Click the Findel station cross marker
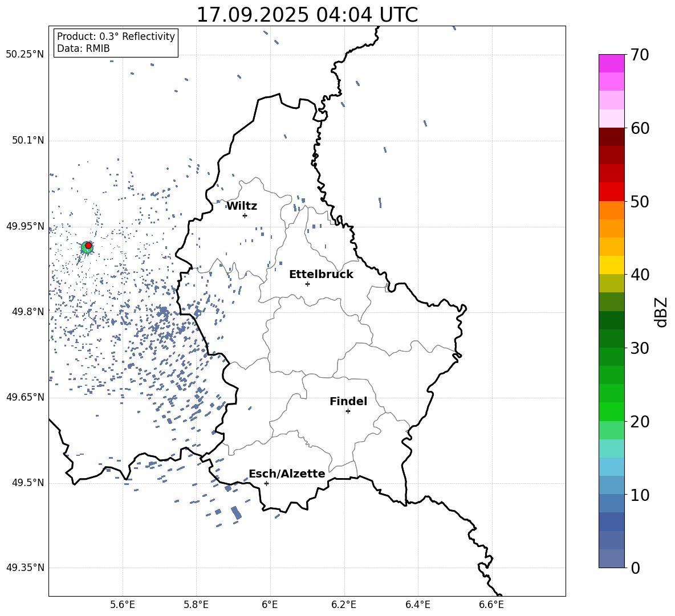 [348, 411]
